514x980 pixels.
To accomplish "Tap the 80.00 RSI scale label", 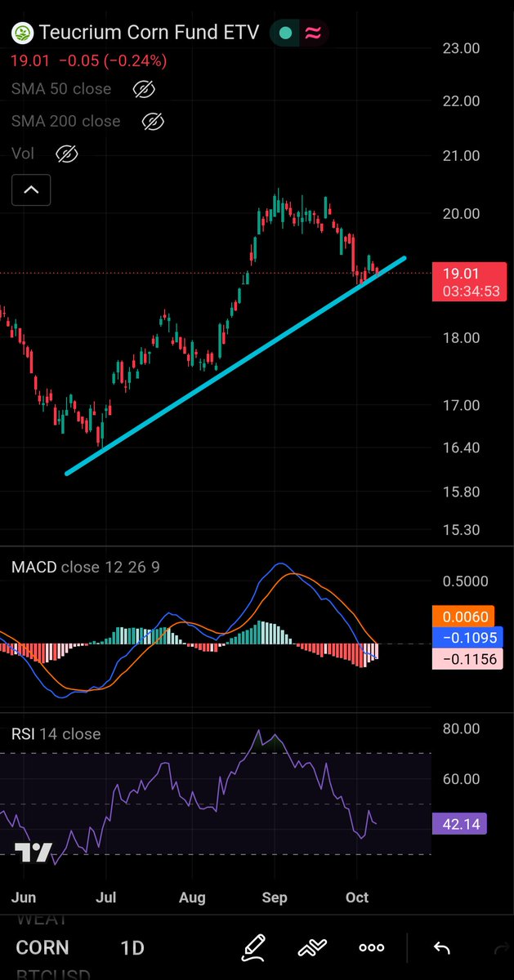I will click(x=461, y=728).
